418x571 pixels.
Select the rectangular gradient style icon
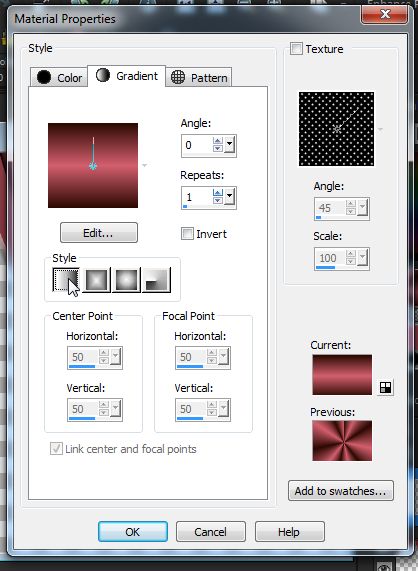97,280
